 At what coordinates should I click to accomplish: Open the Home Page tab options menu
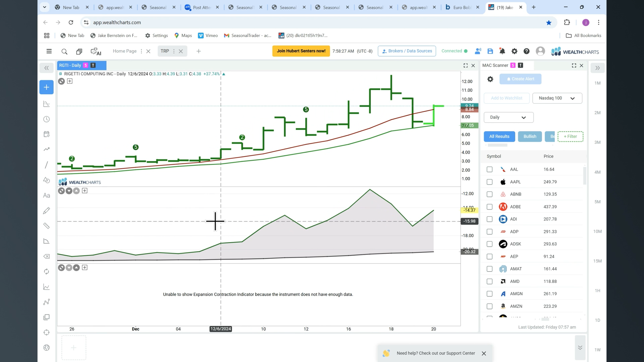click(141, 51)
